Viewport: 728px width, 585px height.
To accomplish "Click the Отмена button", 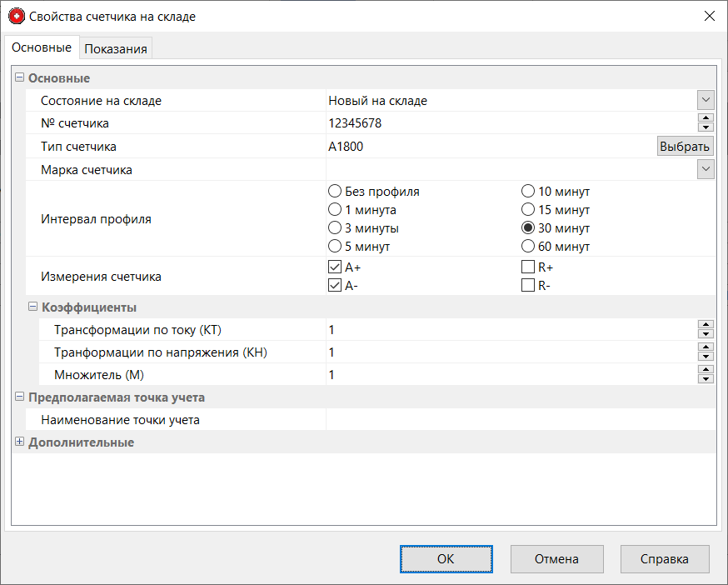I will tap(556, 559).
